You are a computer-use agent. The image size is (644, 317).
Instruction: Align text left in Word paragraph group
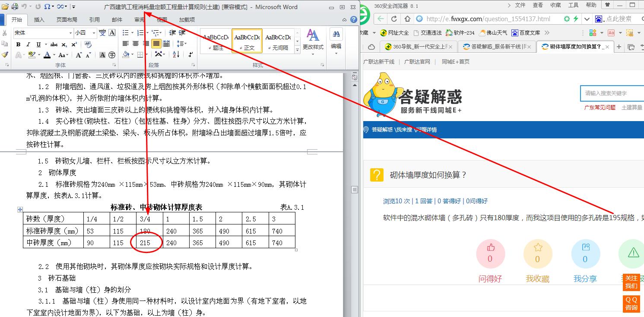pos(126,44)
